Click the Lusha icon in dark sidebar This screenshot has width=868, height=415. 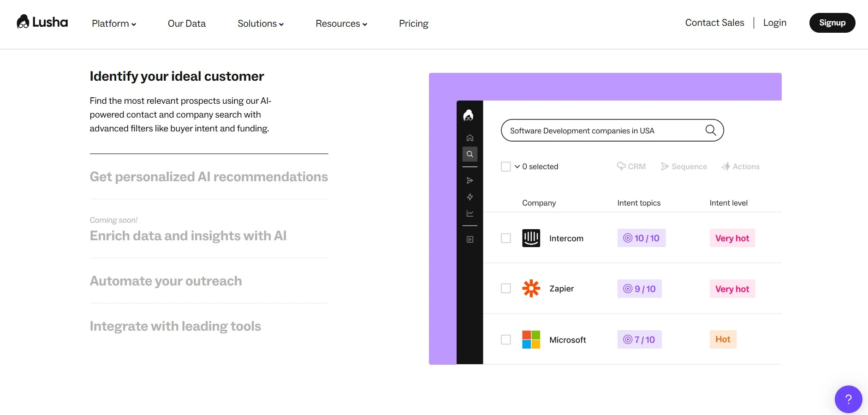(469, 115)
